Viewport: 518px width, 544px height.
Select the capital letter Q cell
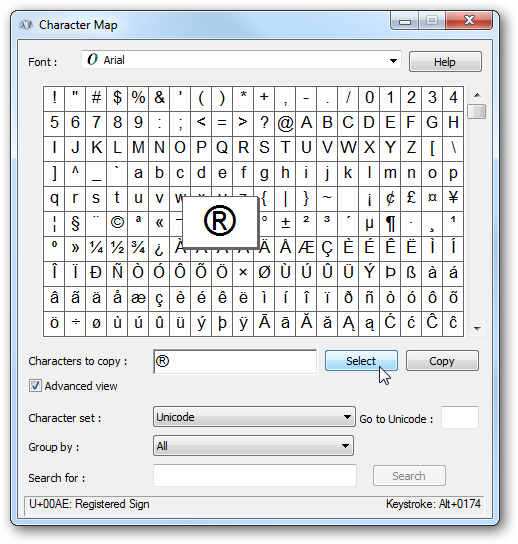(222, 148)
